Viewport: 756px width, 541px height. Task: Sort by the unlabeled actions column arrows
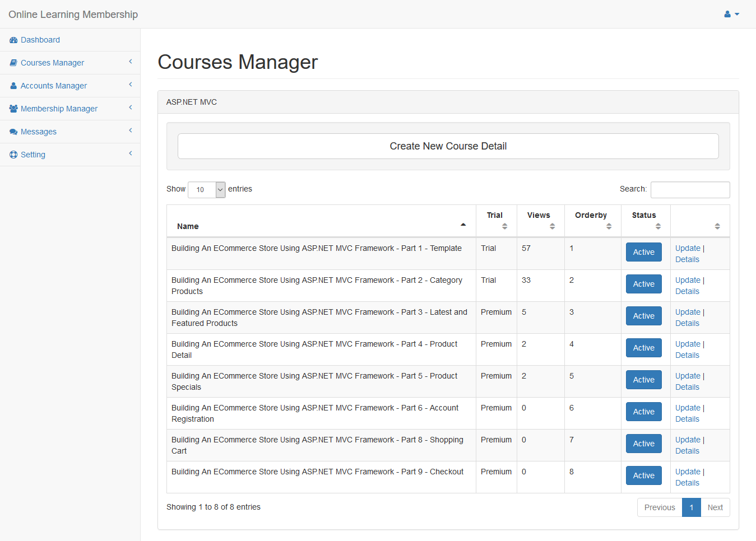coord(717,226)
